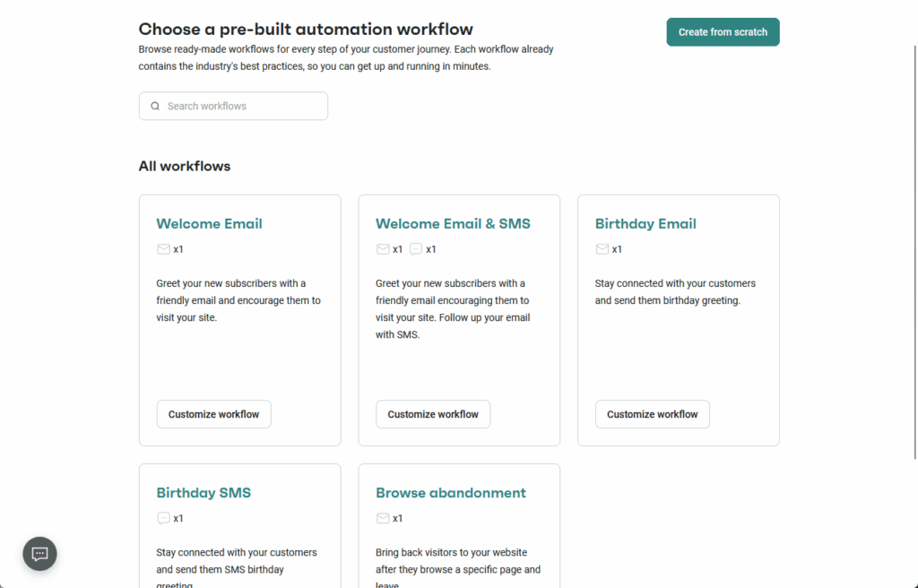The image size is (918, 588).
Task: Open the Birthday Email title link
Action: [x=645, y=224]
